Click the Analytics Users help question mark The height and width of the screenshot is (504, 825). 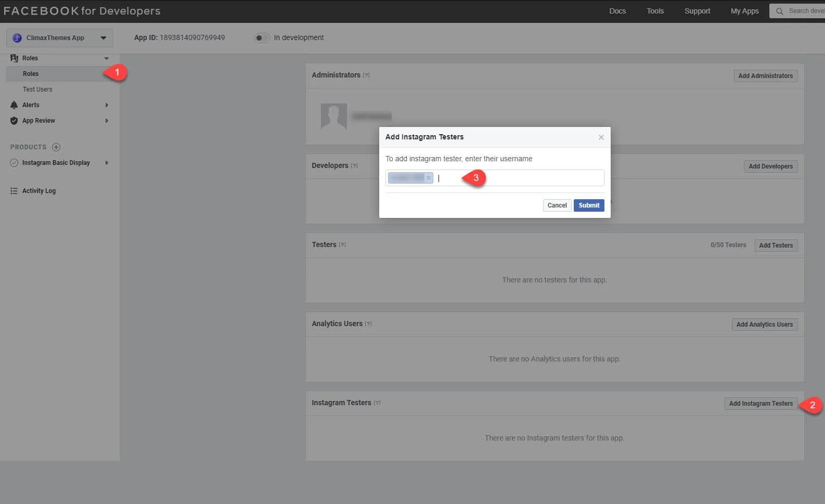click(x=368, y=324)
